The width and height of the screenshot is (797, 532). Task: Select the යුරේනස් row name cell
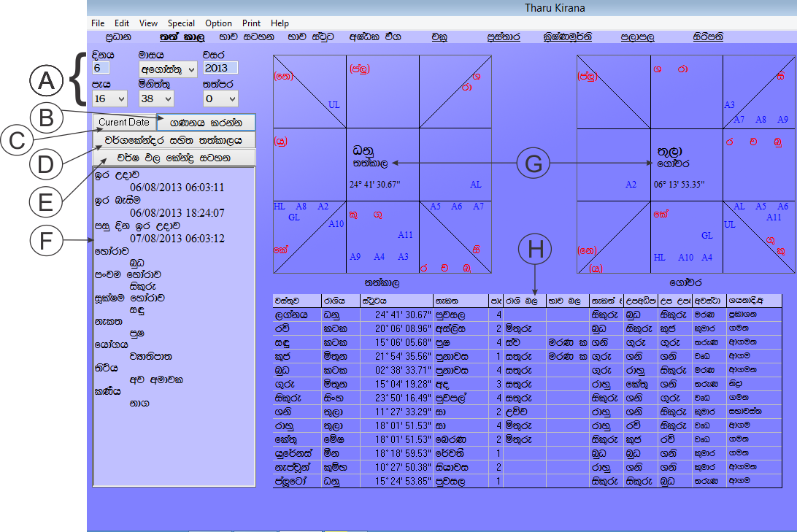pos(297,453)
